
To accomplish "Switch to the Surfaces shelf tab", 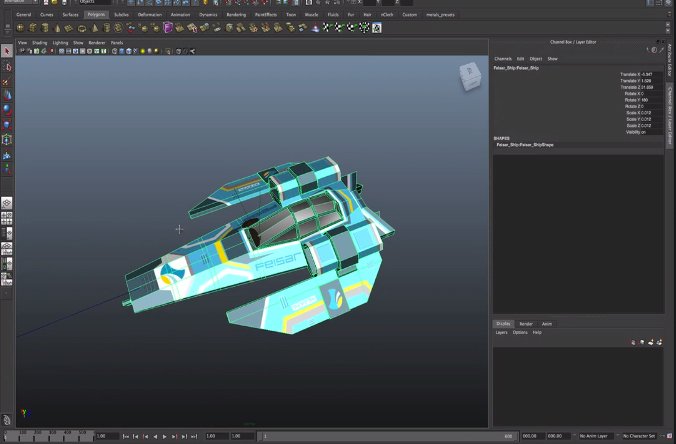I will [70, 15].
